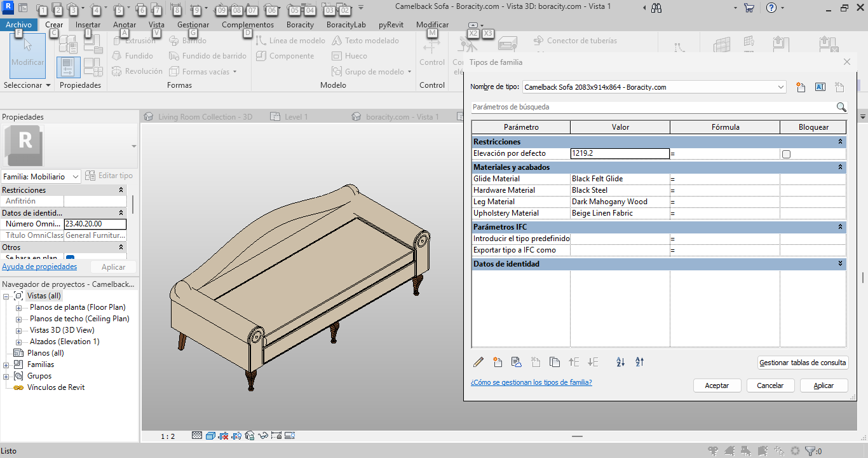
Task: Open the Archivo menu
Action: (x=18, y=25)
